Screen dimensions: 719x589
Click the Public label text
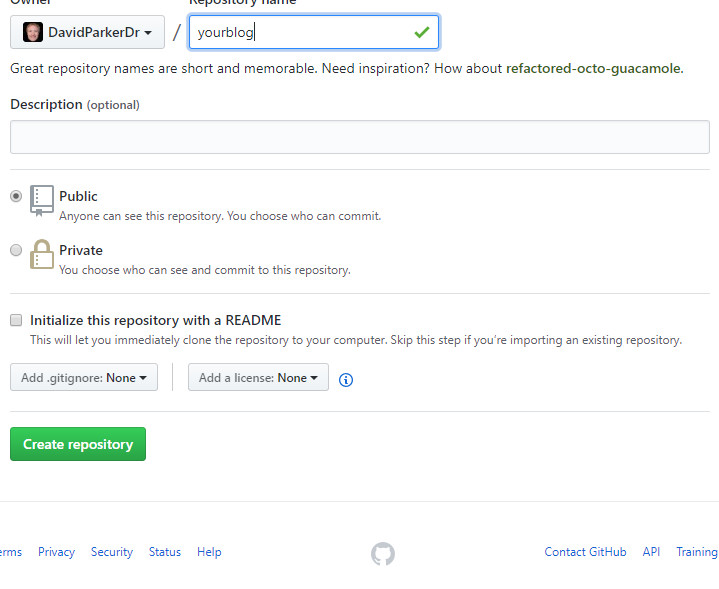(x=78, y=196)
